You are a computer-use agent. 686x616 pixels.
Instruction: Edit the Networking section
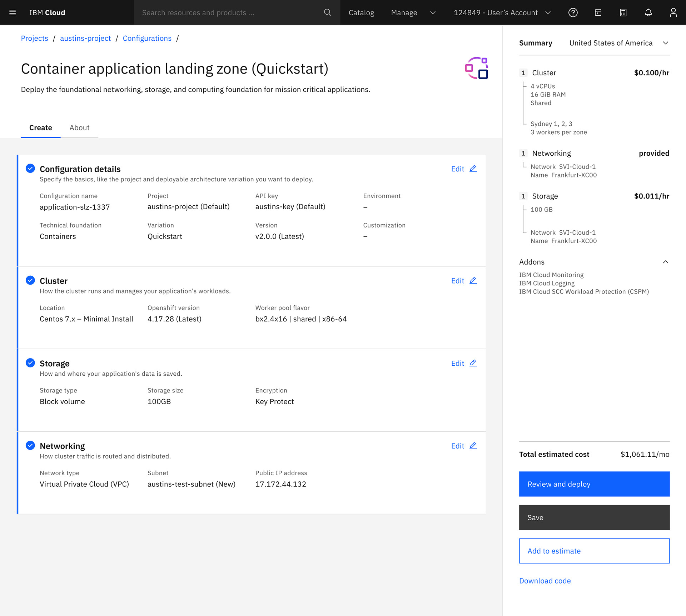[x=457, y=446]
